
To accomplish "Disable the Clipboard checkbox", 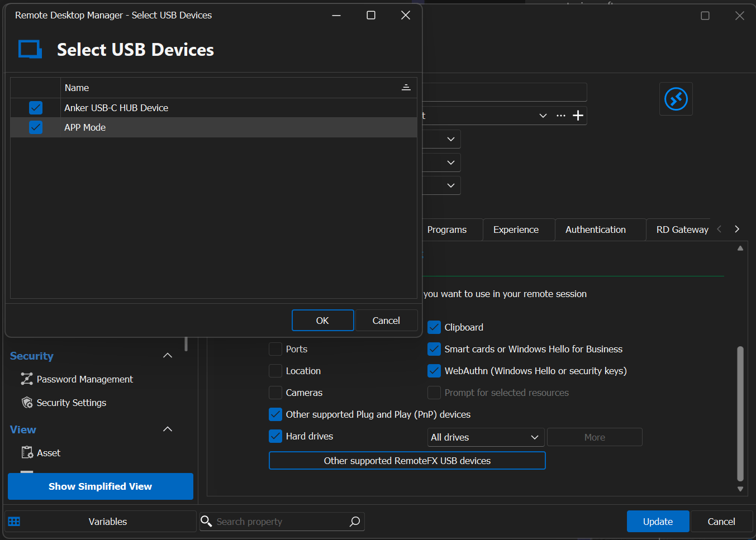I will (x=434, y=327).
